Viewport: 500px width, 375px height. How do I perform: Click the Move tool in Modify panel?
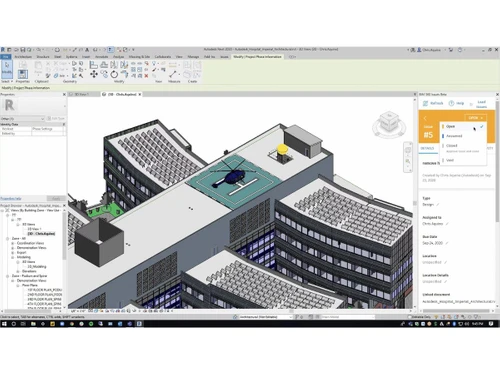94,74
